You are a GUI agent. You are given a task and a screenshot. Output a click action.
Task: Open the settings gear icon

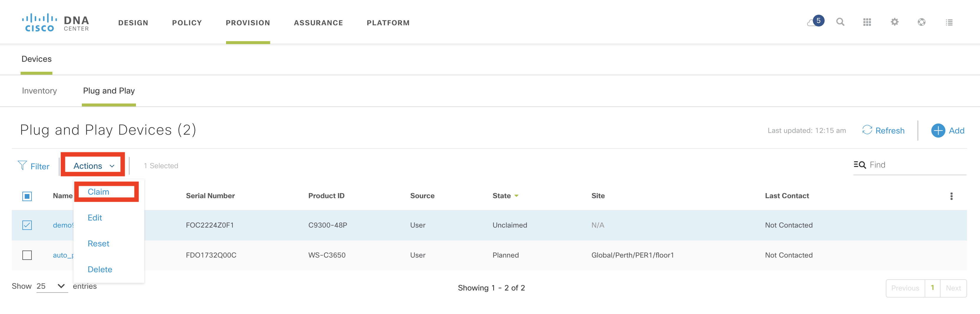pos(894,22)
